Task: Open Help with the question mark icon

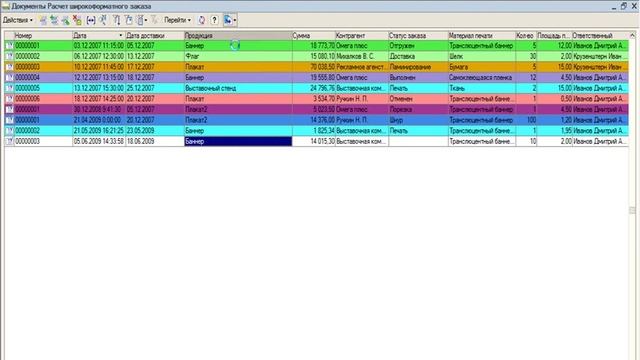Action: click(x=214, y=20)
